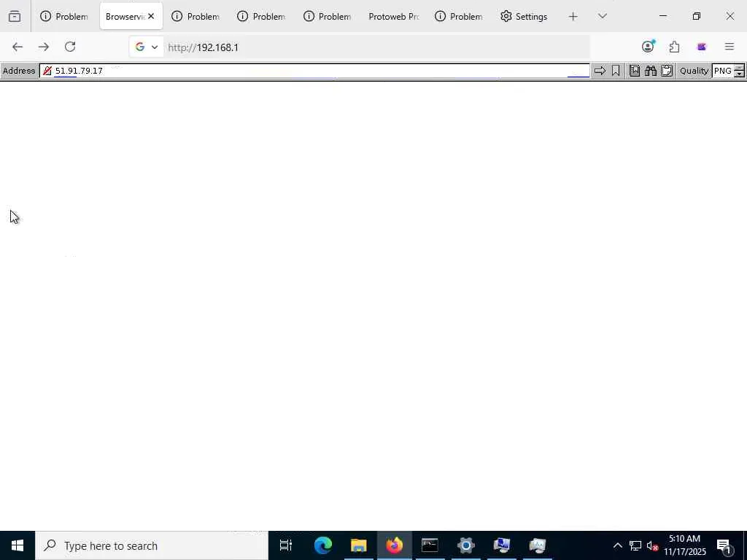Click the purple extension icon in toolbar
The height and width of the screenshot is (560, 747).
(x=701, y=47)
